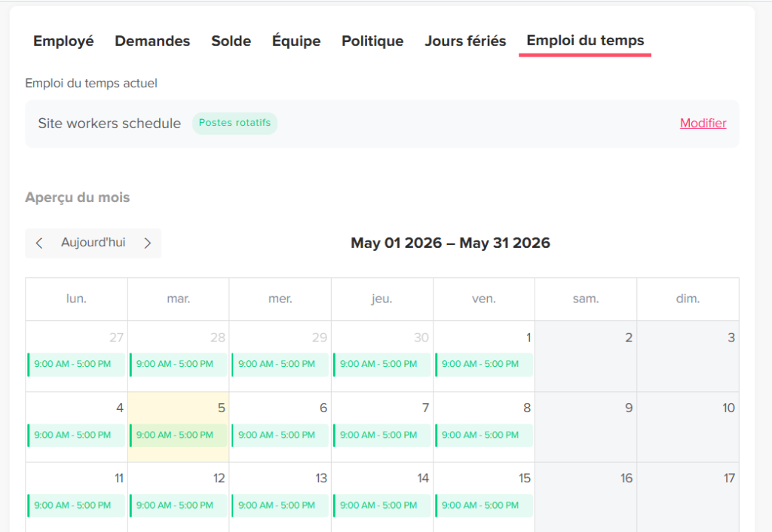Go to previous month with left chevron
772x532 pixels.
point(39,243)
